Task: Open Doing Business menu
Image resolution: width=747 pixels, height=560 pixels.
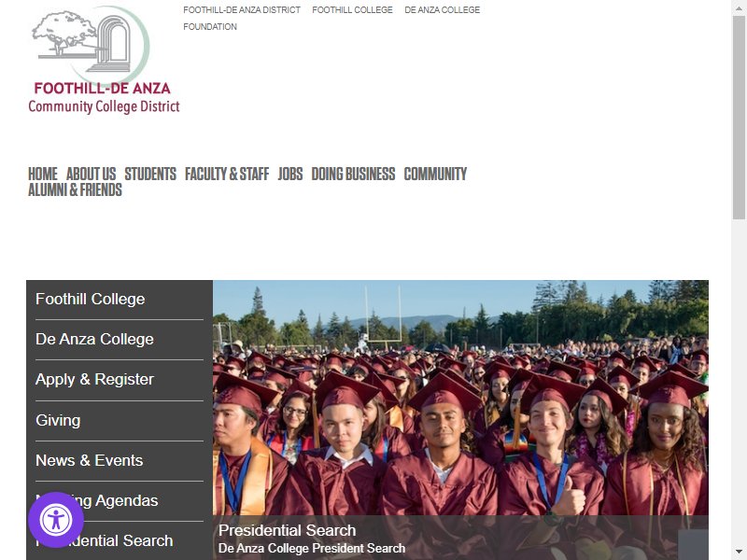Action: point(353,174)
